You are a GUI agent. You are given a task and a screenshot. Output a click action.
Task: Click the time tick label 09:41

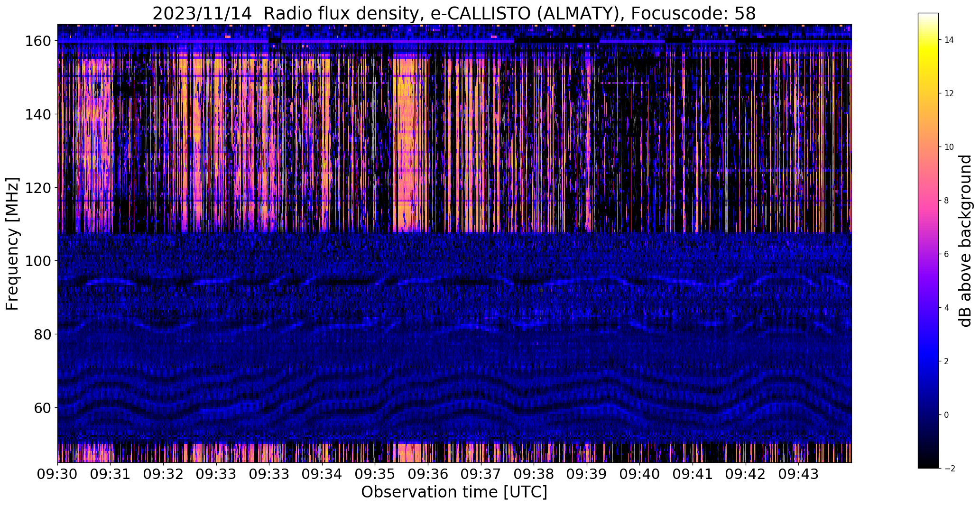[x=693, y=474]
